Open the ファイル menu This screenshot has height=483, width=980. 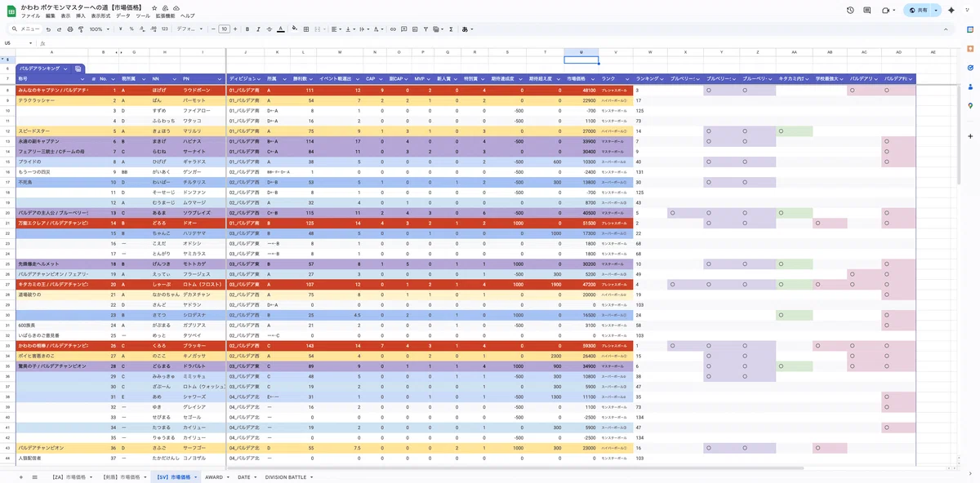31,16
